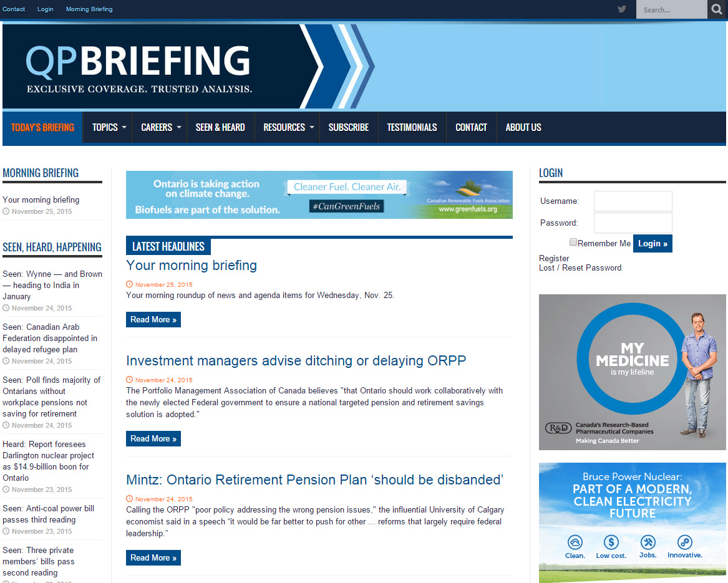Expand the Careers dropdown menu
Image resolution: width=728 pixels, height=583 pixels.
coord(160,127)
